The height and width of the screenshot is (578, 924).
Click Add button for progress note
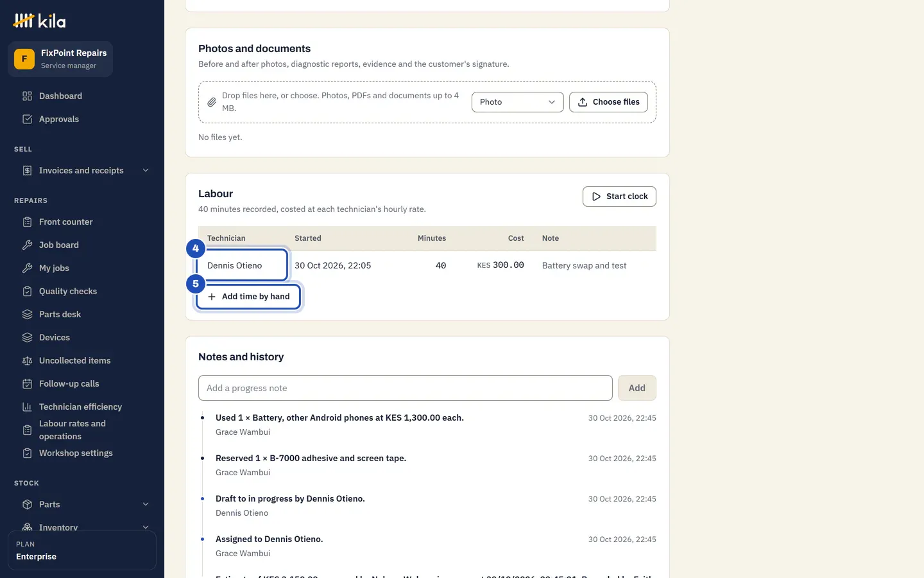(637, 388)
